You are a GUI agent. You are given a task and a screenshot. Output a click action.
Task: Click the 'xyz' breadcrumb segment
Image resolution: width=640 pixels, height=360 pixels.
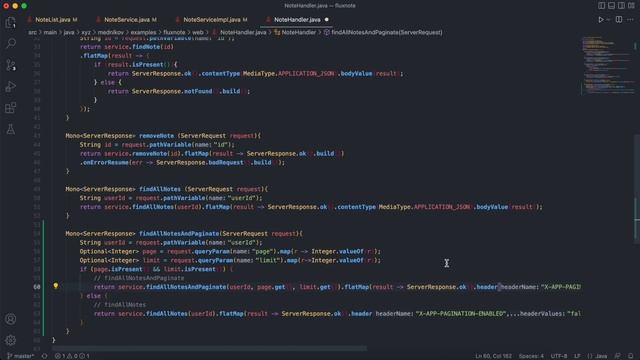tap(86, 32)
